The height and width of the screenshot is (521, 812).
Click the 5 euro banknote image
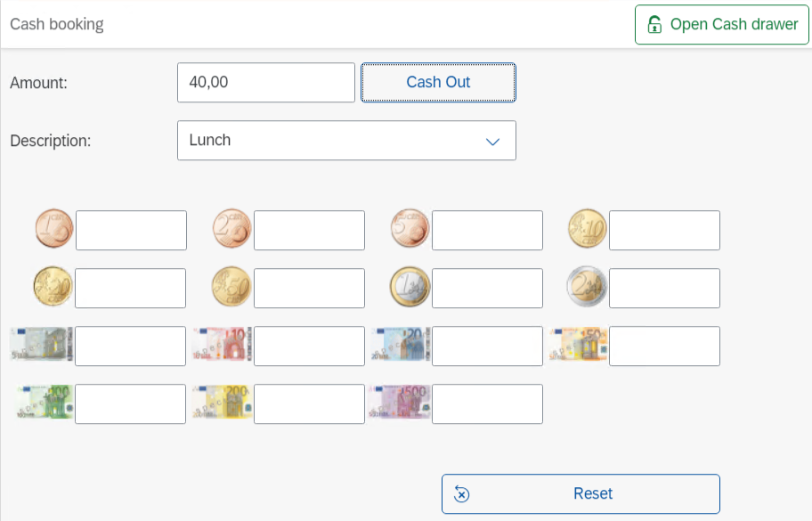click(x=42, y=346)
